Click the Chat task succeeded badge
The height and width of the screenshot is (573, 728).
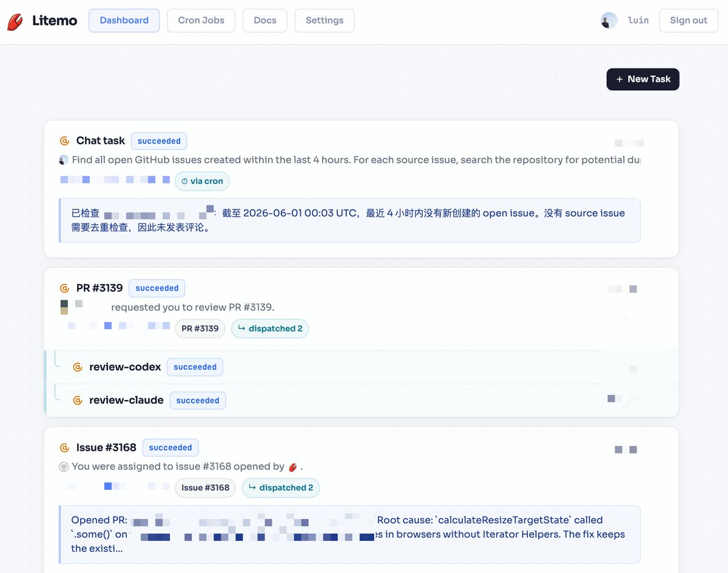(x=159, y=141)
